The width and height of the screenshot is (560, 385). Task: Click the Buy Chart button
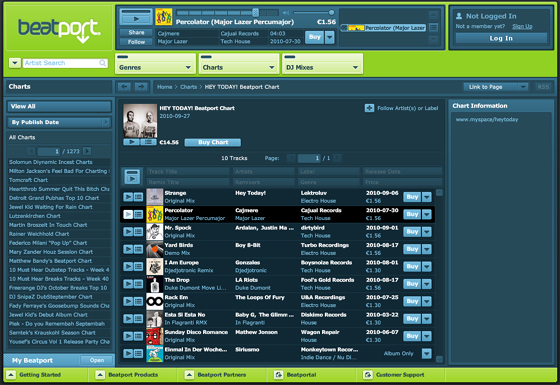213,142
